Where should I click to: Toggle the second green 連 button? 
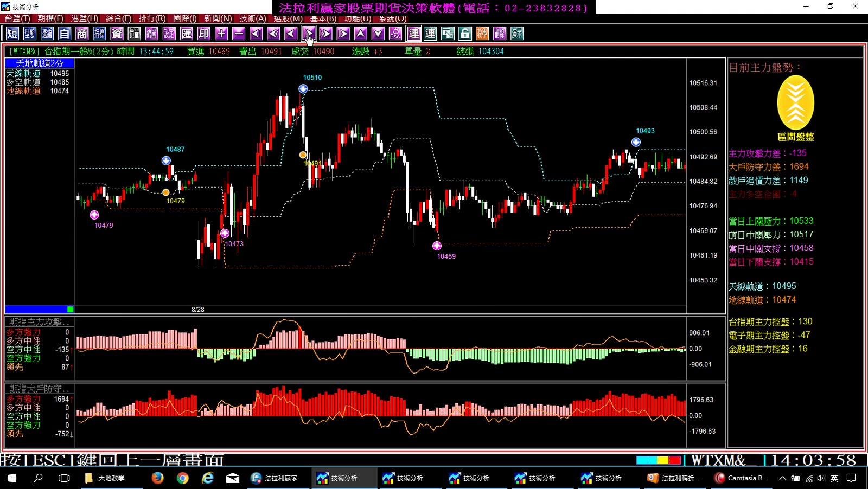[430, 34]
